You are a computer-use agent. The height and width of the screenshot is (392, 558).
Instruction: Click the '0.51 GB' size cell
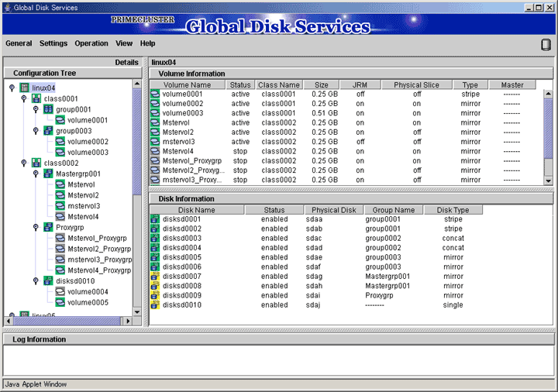[325, 113]
